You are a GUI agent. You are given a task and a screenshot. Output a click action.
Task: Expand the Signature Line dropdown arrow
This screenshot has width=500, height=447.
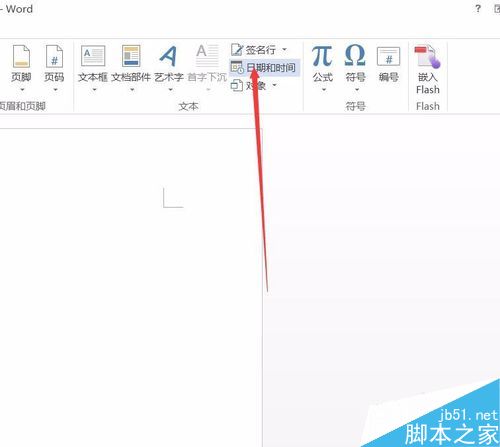tap(284, 50)
